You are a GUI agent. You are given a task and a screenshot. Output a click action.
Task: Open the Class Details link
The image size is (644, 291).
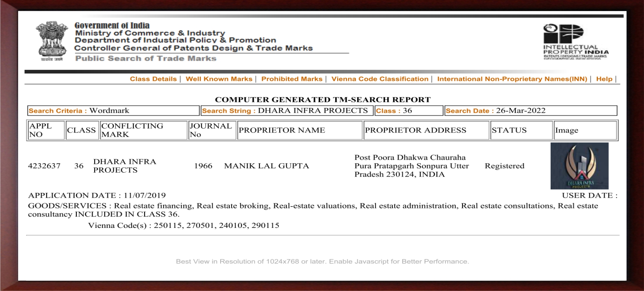(153, 79)
